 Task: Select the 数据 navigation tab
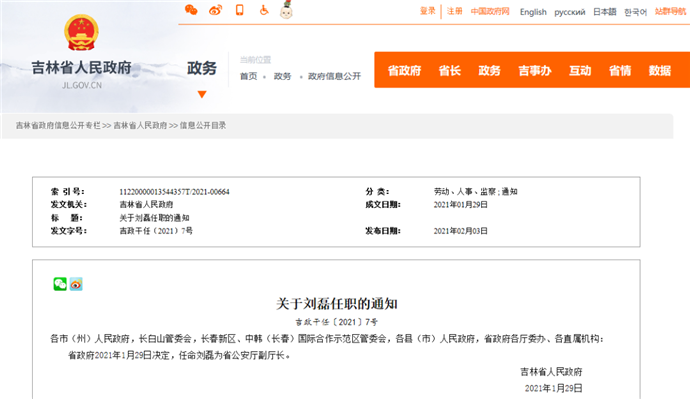tap(660, 70)
